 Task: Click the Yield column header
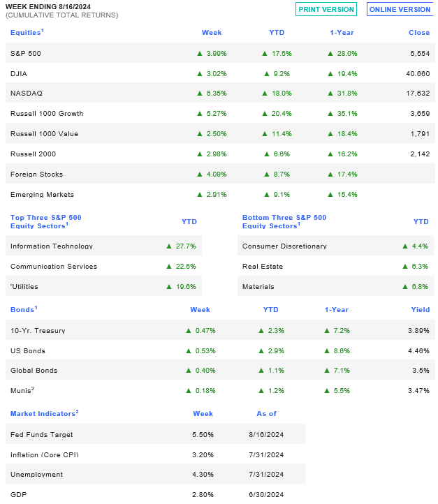pos(421,309)
